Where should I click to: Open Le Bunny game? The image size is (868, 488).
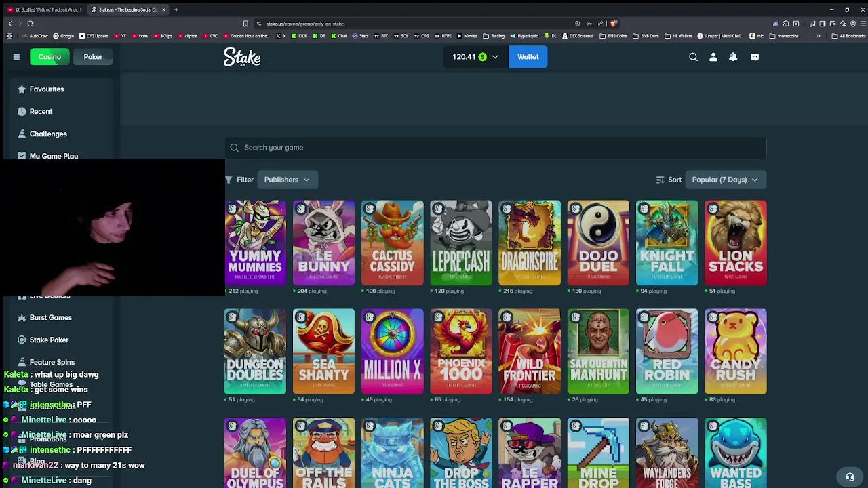click(323, 243)
